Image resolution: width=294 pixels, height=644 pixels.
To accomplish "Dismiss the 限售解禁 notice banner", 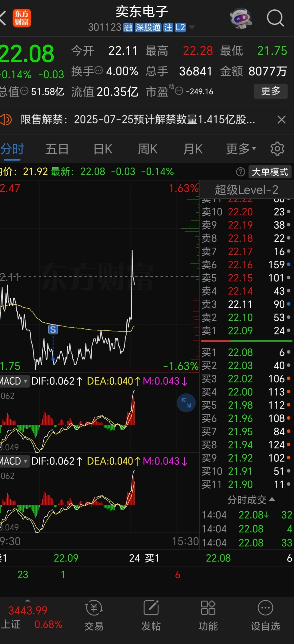I will tap(282, 119).
